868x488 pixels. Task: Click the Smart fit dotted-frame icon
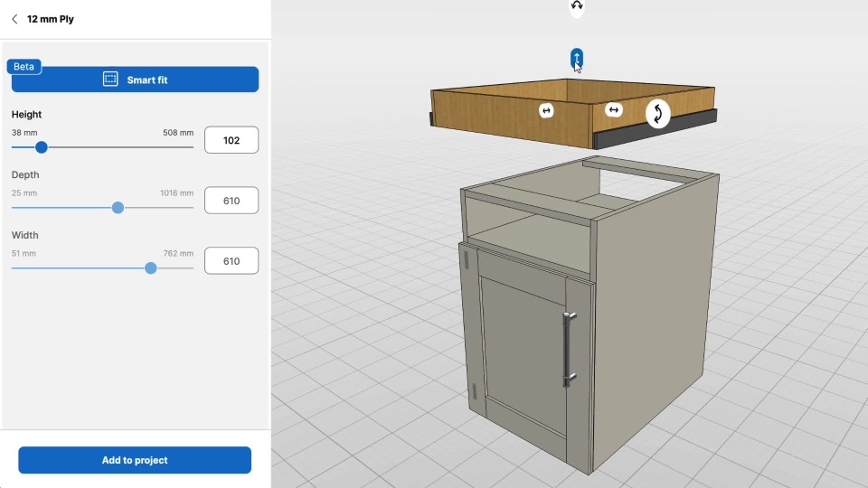point(110,80)
